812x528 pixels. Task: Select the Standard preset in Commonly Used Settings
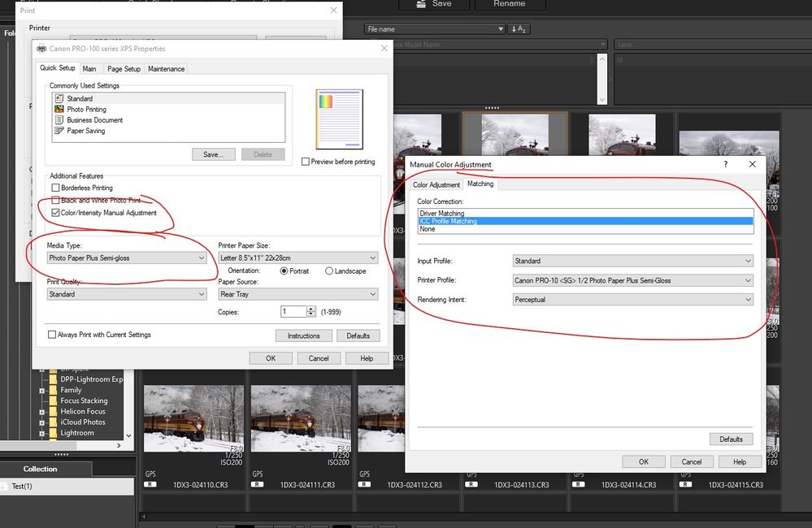(79, 98)
